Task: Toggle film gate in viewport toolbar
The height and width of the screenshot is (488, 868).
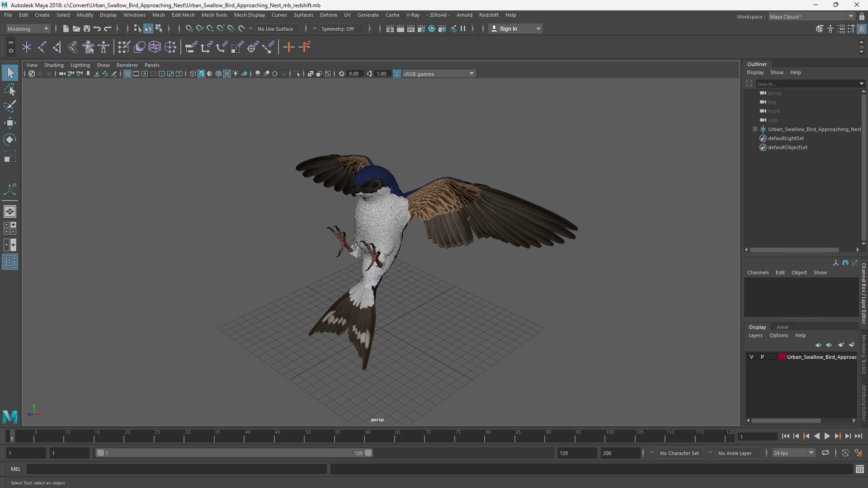Action: 136,74
